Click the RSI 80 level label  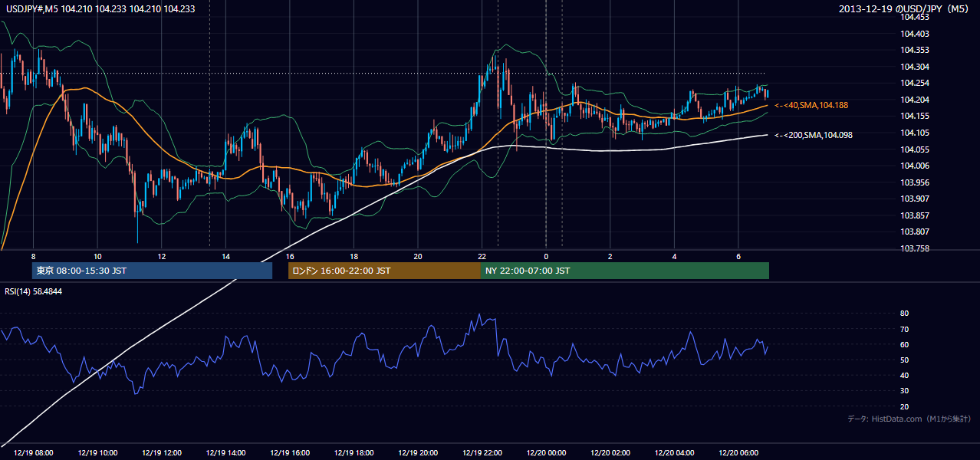(x=904, y=314)
